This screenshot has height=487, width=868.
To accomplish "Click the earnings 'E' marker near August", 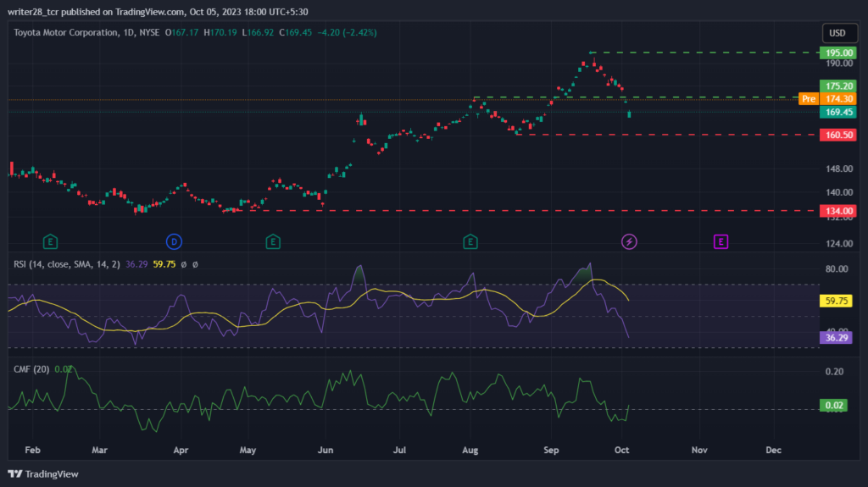I will tap(470, 242).
